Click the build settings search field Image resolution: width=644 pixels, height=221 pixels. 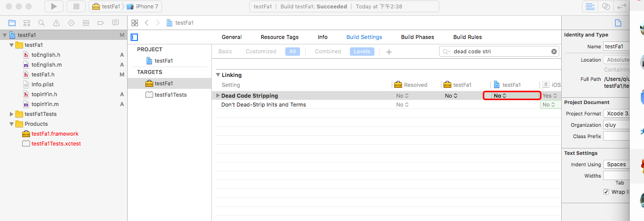499,51
